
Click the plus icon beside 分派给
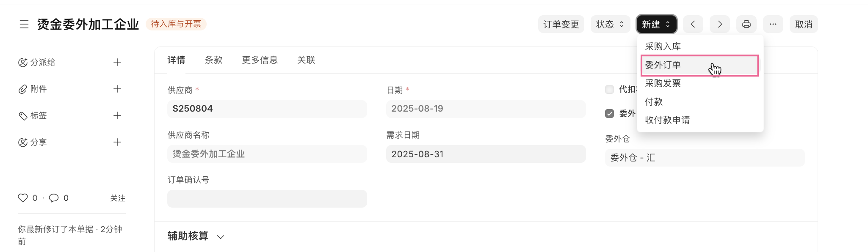(117, 63)
